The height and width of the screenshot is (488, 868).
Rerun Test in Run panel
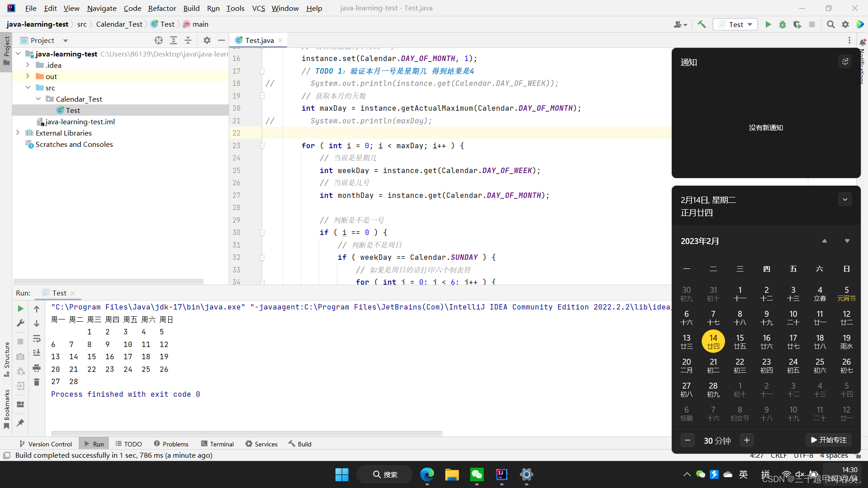20,309
